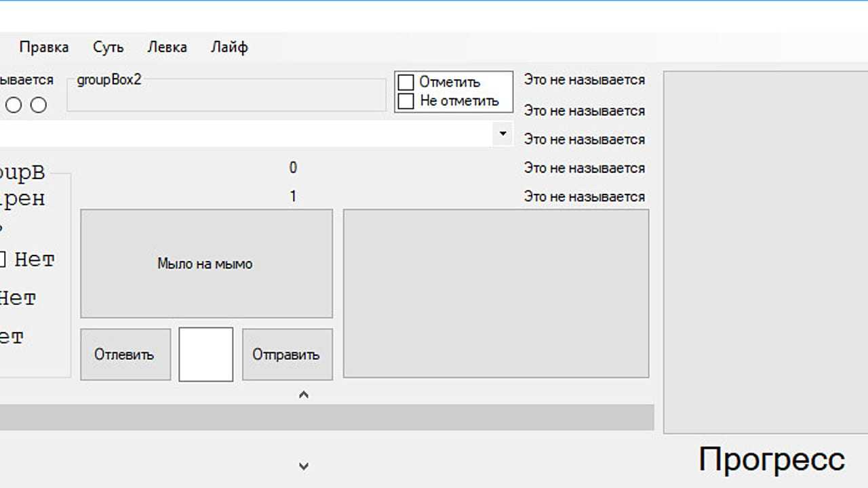The width and height of the screenshot is (868, 488).
Task: Click the groupBox2 caption
Action: 109,79
